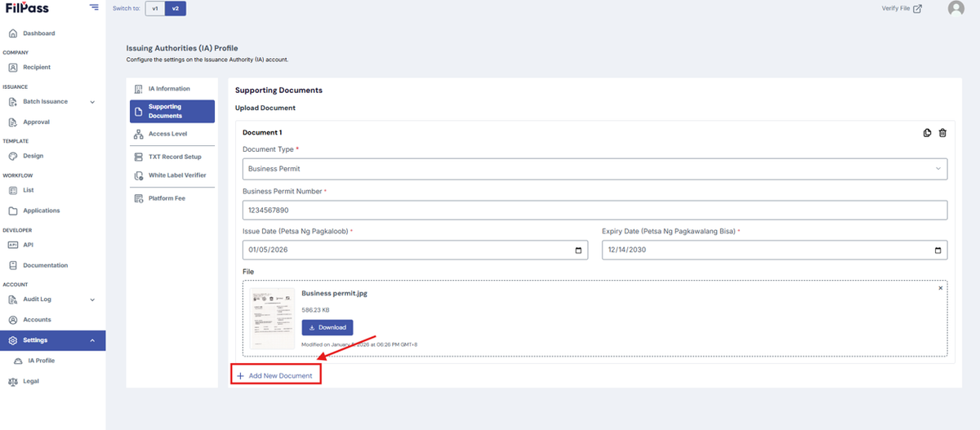Screen dimensions: 980x430
Task: Click the Issue Date field
Action: coord(415,250)
